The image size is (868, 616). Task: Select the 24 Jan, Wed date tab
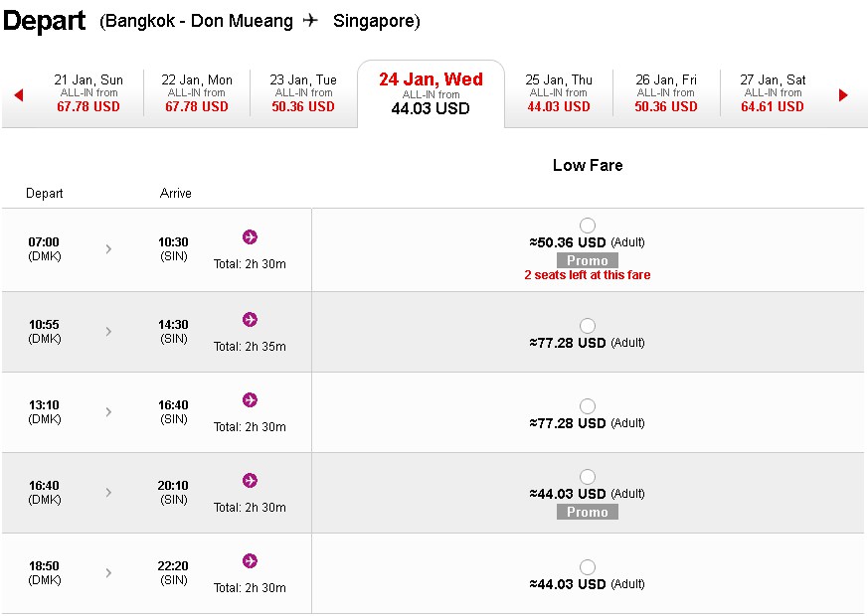431,94
